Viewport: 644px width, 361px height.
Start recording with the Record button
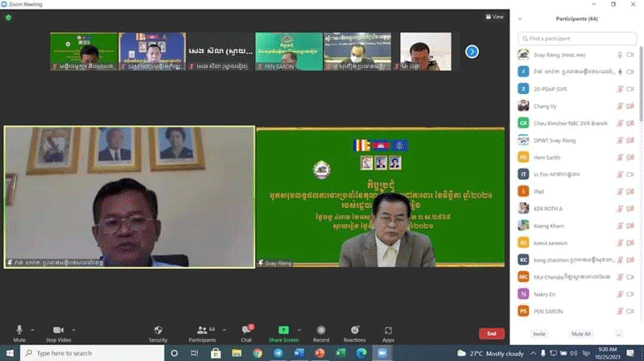click(321, 332)
